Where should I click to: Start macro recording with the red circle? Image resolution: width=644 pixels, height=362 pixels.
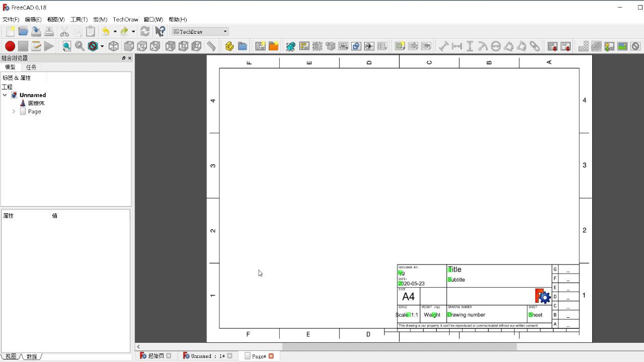[10, 46]
